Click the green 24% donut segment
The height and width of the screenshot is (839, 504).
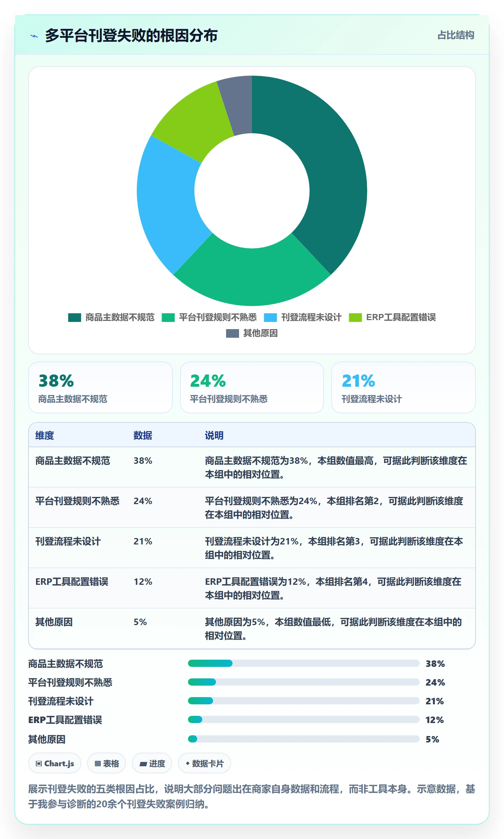[x=252, y=277]
